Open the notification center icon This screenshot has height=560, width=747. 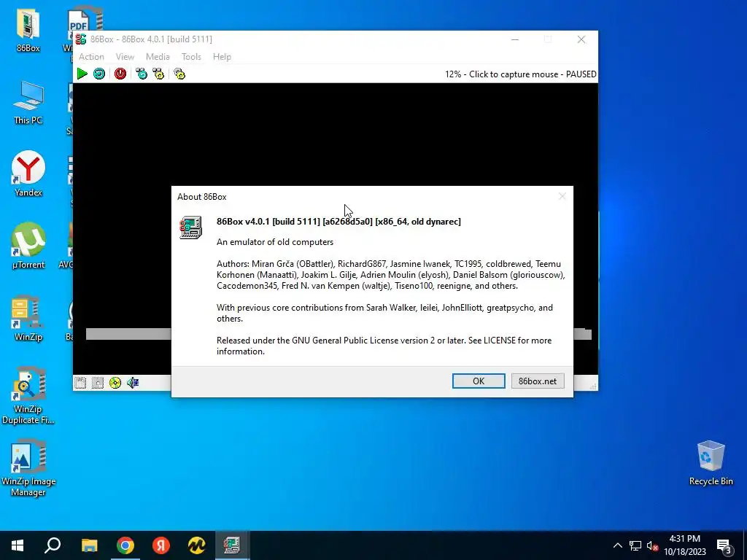tap(724, 545)
